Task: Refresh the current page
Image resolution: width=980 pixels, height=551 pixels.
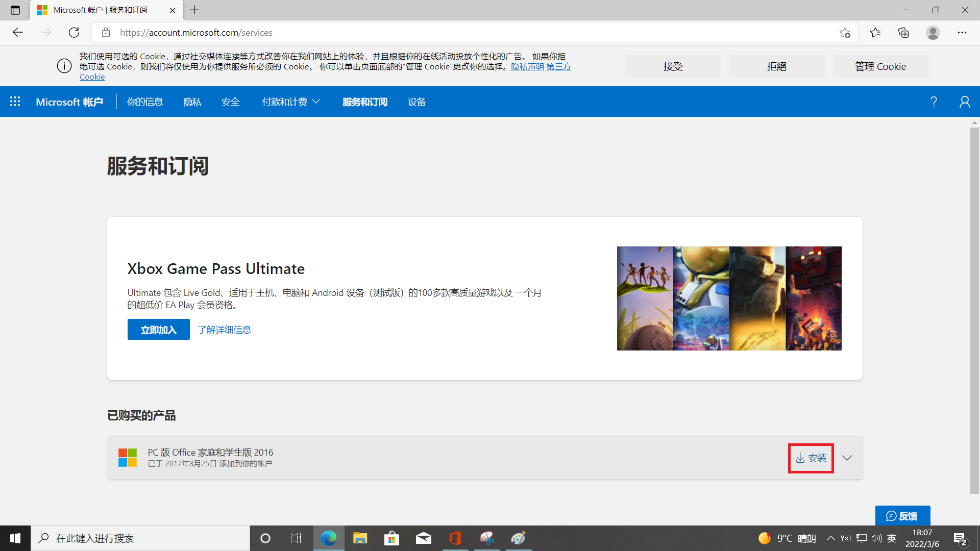Action: pyautogui.click(x=74, y=33)
